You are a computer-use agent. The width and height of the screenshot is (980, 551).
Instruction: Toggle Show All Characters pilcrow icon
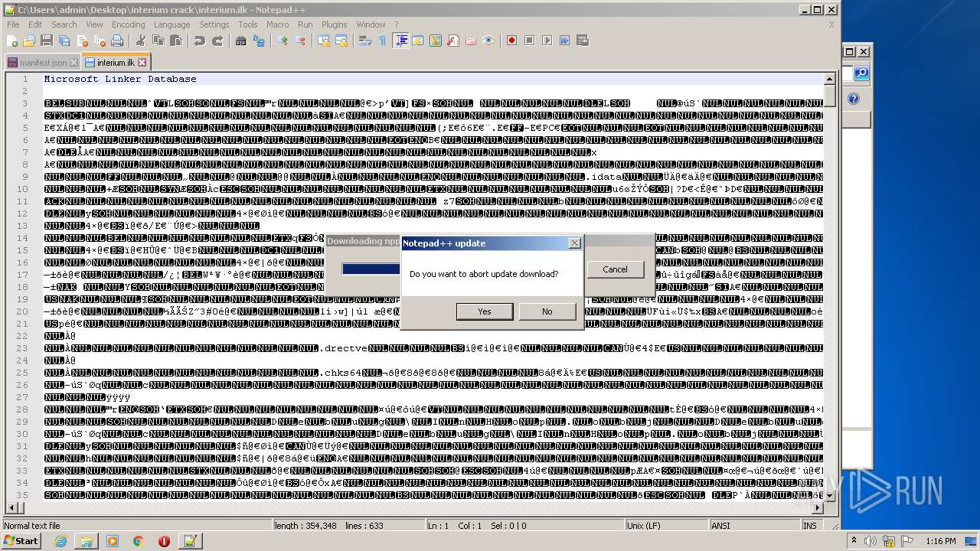(x=383, y=41)
